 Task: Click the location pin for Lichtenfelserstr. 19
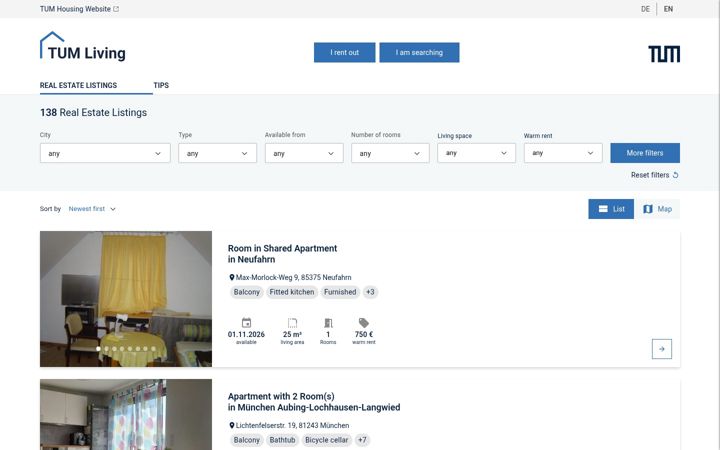pos(231,425)
